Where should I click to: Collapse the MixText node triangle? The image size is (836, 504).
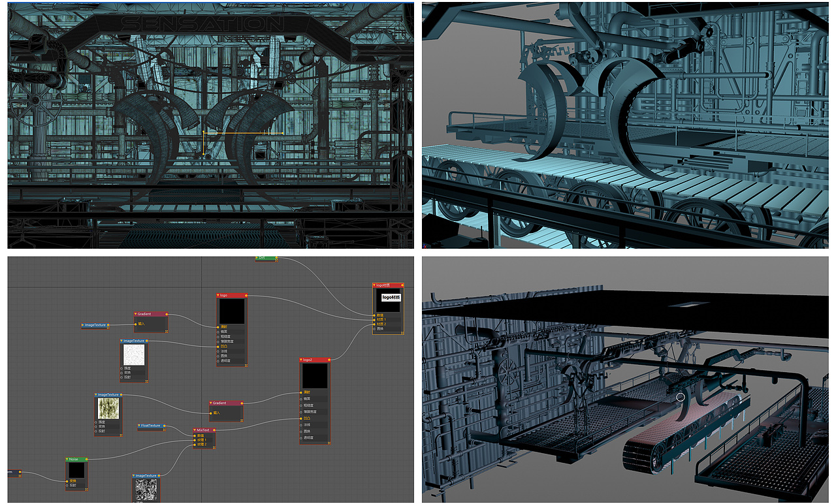[x=195, y=430]
